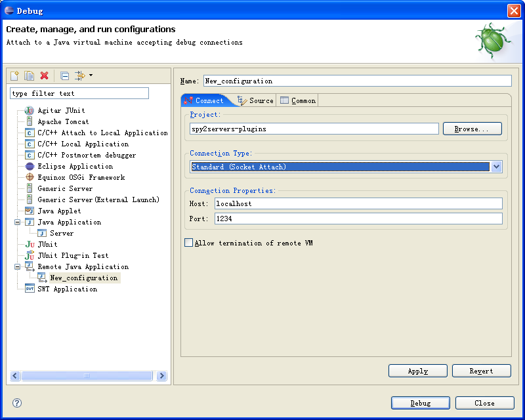The width and height of the screenshot is (525, 420).
Task: Select the Agitar JUnit label in tree
Action: [61, 110]
